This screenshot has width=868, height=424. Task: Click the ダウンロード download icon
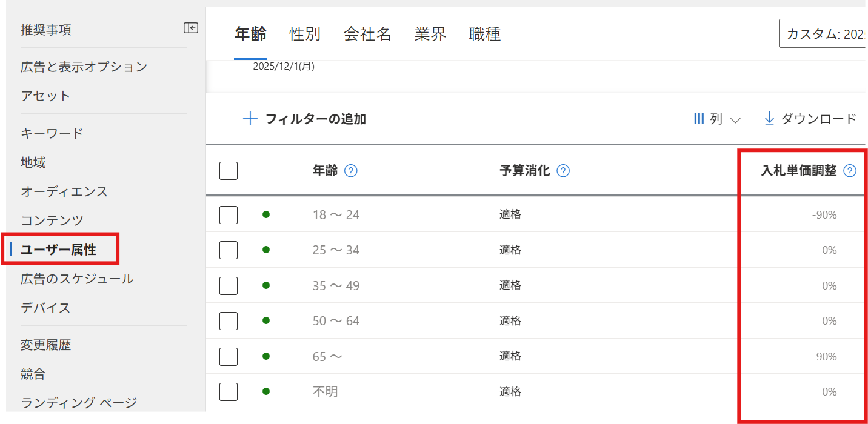point(769,119)
